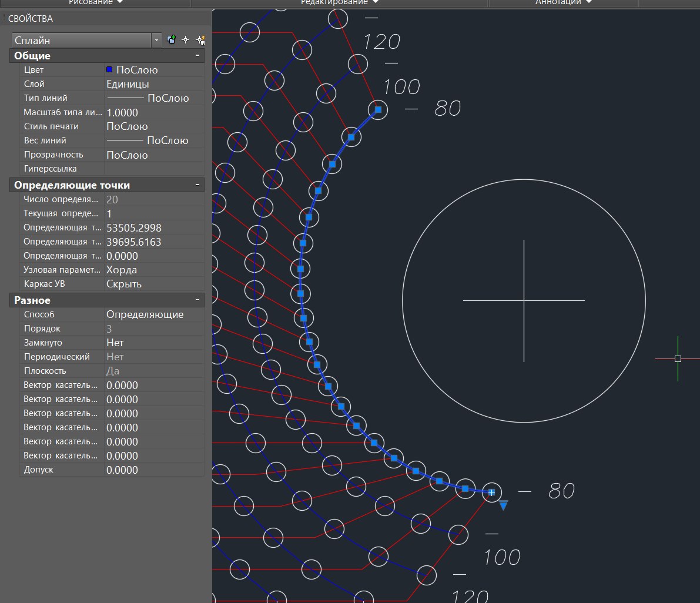Collapse the Общие section
This screenshot has height=603, width=700.
tap(198, 56)
